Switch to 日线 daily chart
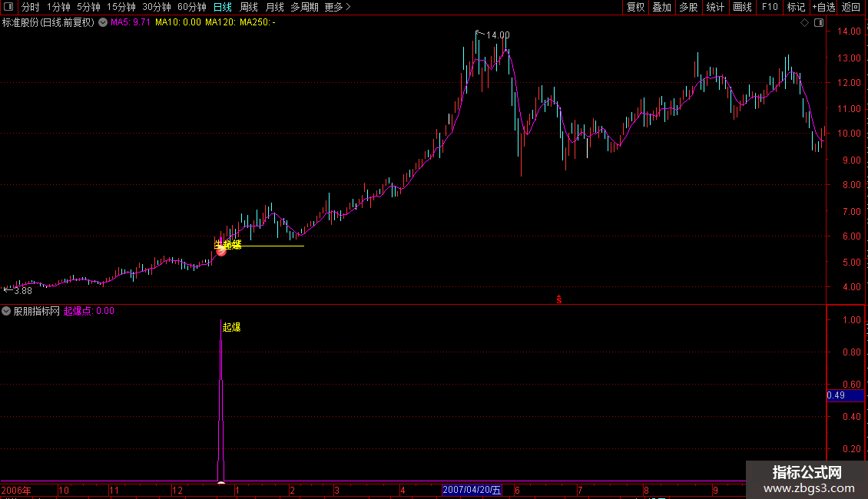868x499 pixels. click(x=223, y=7)
